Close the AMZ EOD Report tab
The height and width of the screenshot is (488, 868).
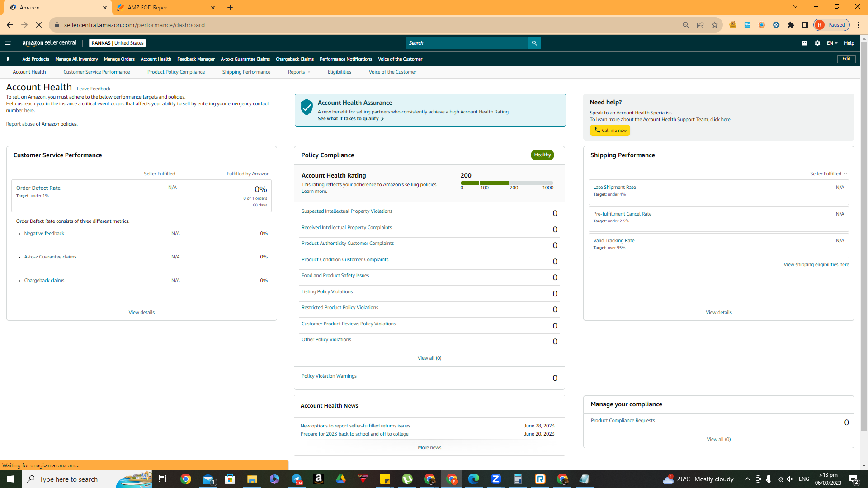213,8
